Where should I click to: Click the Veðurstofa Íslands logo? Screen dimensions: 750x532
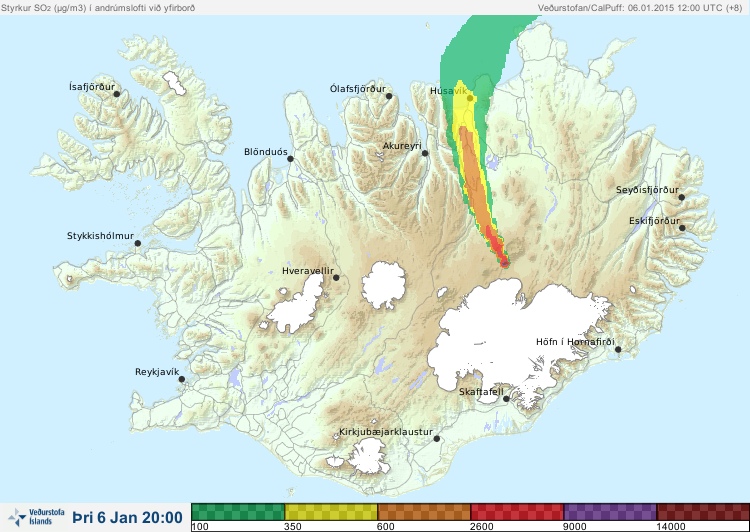pyautogui.click(x=36, y=517)
